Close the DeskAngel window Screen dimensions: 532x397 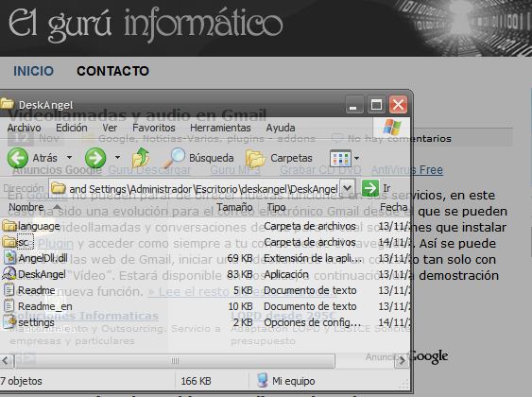[x=398, y=105]
